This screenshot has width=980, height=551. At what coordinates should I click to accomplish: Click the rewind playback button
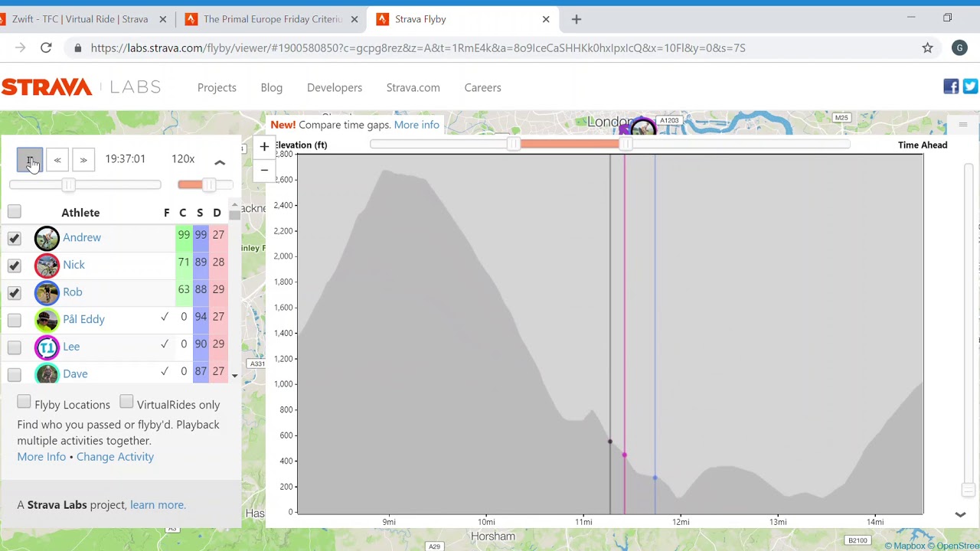click(x=57, y=160)
